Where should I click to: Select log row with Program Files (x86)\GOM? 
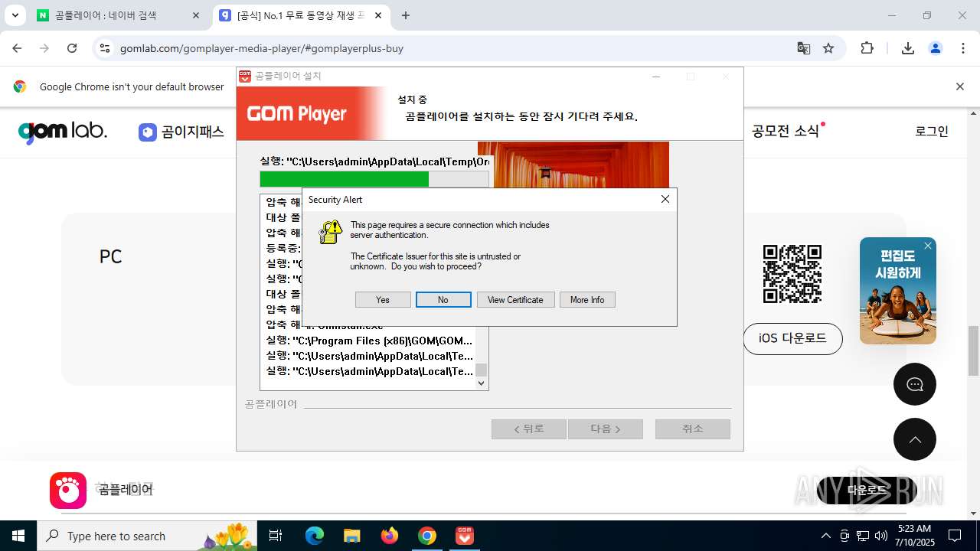[369, 341]
